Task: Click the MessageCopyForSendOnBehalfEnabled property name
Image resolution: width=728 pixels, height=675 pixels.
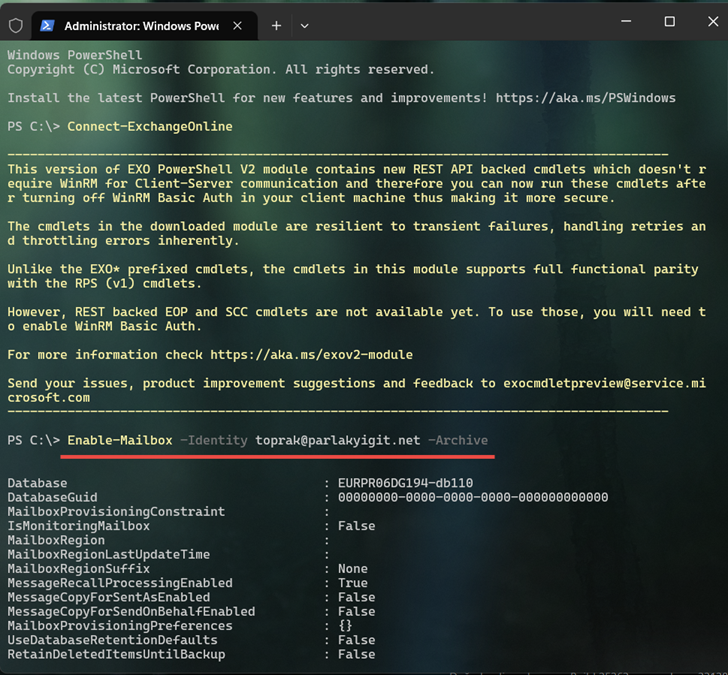Action: click(131, 611)
